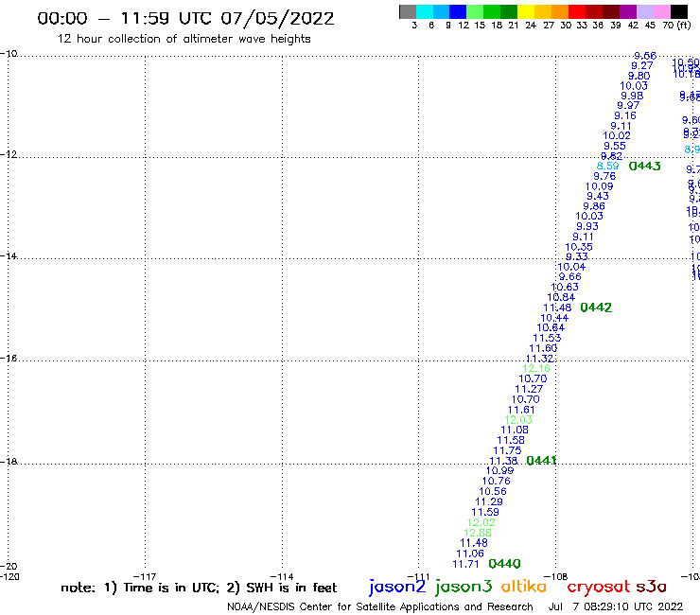
Task: Click the cyan swatch in the color scale
Action: coord(425,11)
